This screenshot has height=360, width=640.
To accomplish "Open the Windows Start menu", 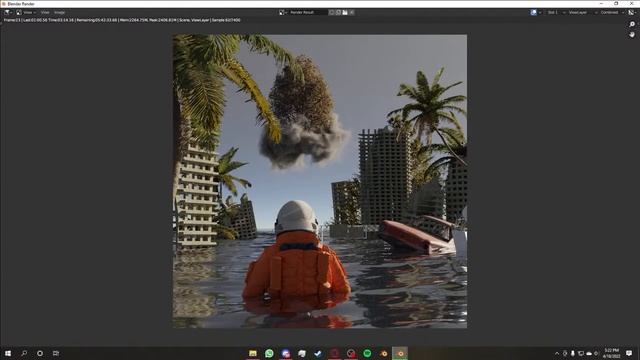I will click(x=8, y=353).
